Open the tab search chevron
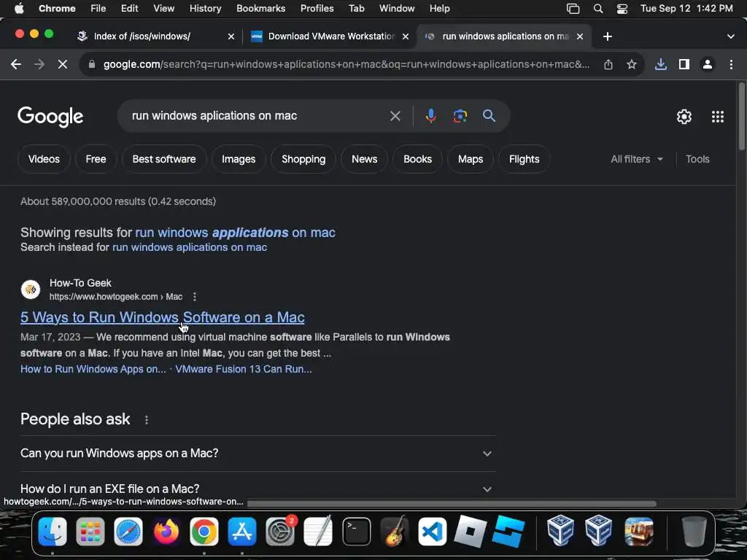747x560 pixels. pyautogui.click(x=731, y=36)
